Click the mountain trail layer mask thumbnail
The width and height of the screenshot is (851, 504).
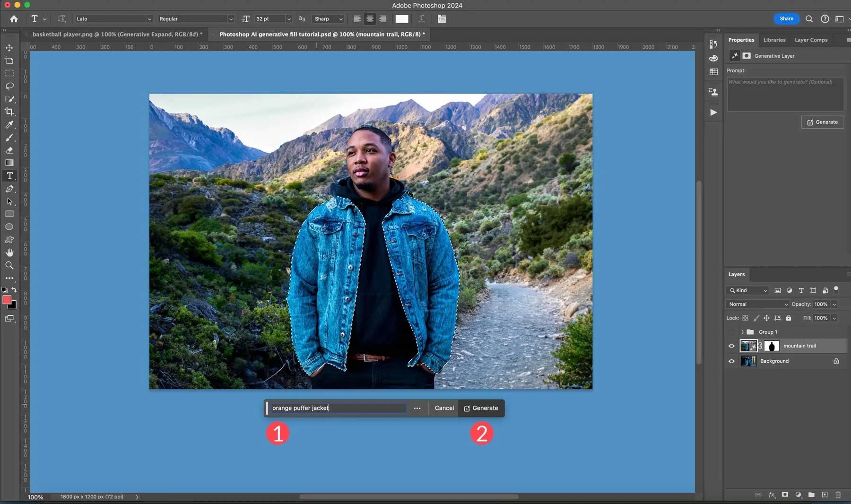click(x=772, y=346)
